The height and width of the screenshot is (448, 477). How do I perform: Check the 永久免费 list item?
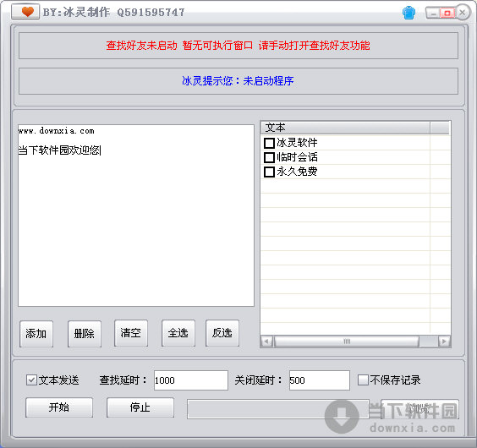(x=269, y=172)
